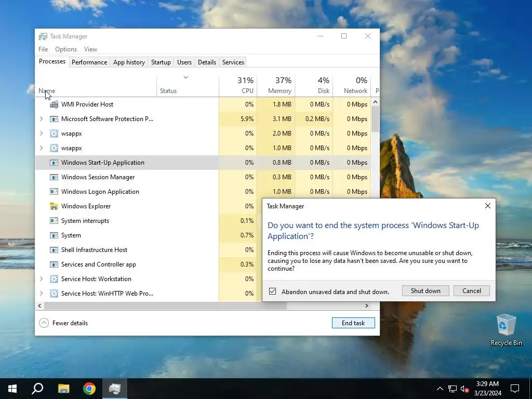The image size is (532, 399).
Task: Click the Service Host: Workstation gear icon
Action: click(x=54, y=279)
